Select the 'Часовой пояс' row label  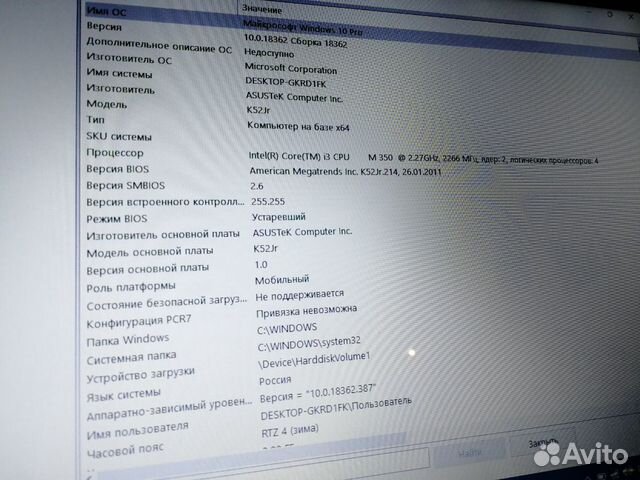coord(125,451)
